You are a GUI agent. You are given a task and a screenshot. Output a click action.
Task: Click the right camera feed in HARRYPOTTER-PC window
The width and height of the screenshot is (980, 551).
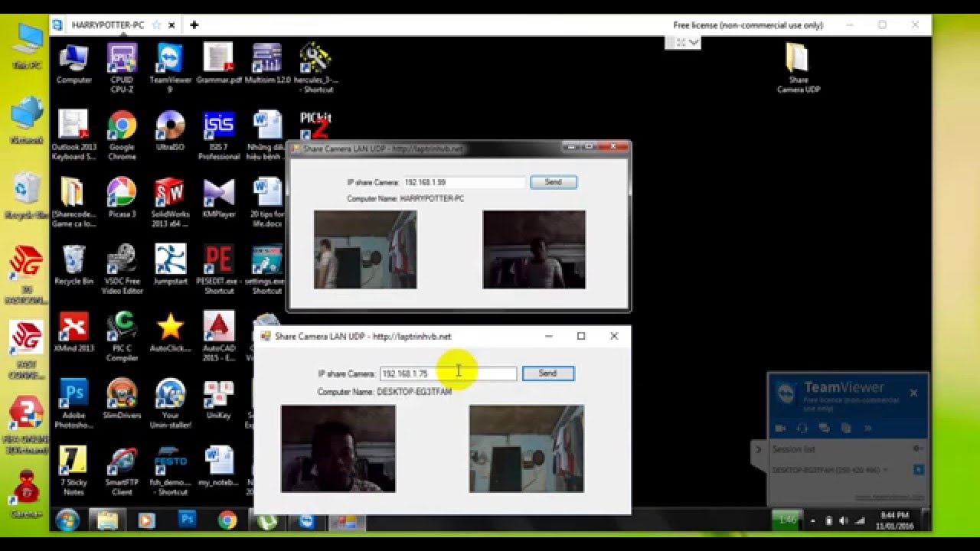(534, 249)
